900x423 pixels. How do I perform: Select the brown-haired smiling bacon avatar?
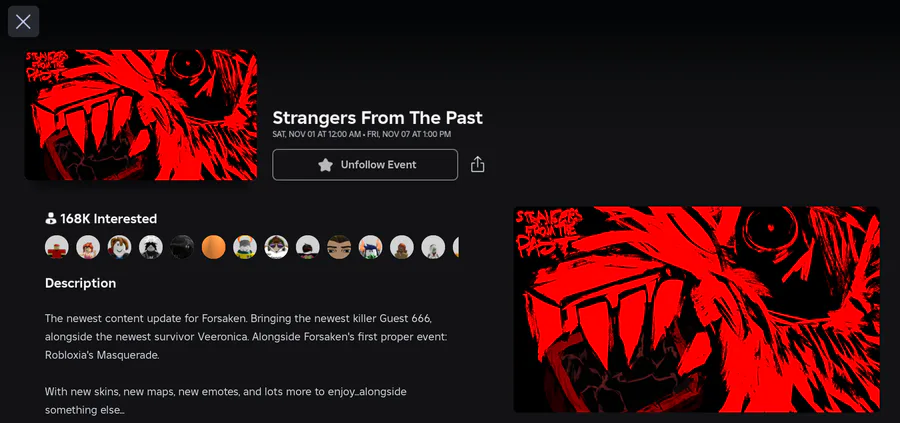(119, 247)
